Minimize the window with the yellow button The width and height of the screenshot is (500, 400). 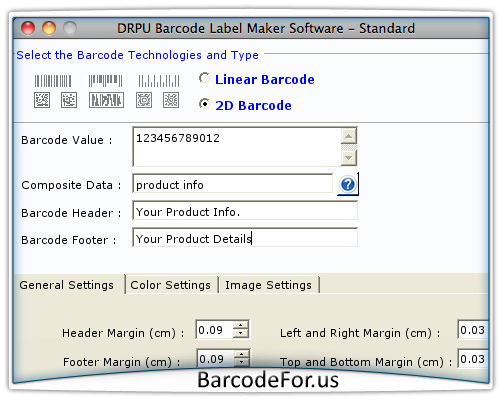[x=49, y=28]
